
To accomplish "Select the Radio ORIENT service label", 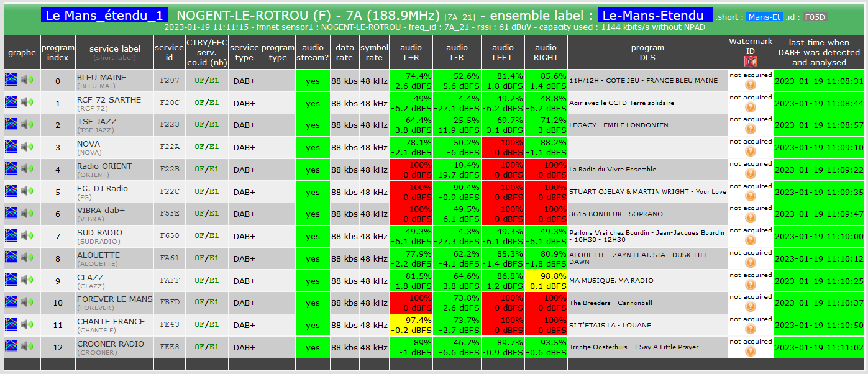I will [104, 166].
